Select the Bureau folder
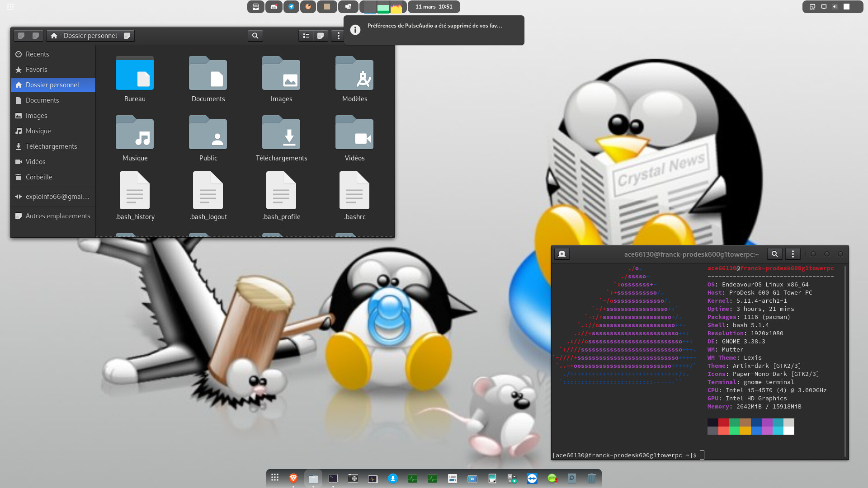The height and width of the screenshot is (488, 868). pos(135,80)
